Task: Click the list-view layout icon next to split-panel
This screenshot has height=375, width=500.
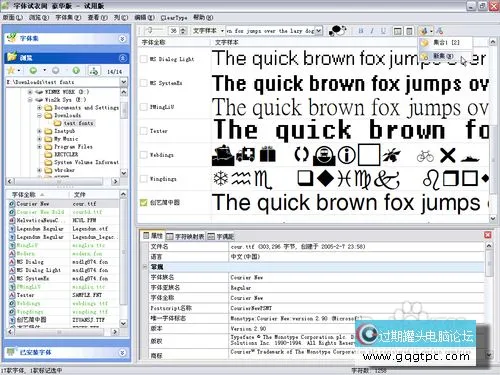Action: point(409,31)
